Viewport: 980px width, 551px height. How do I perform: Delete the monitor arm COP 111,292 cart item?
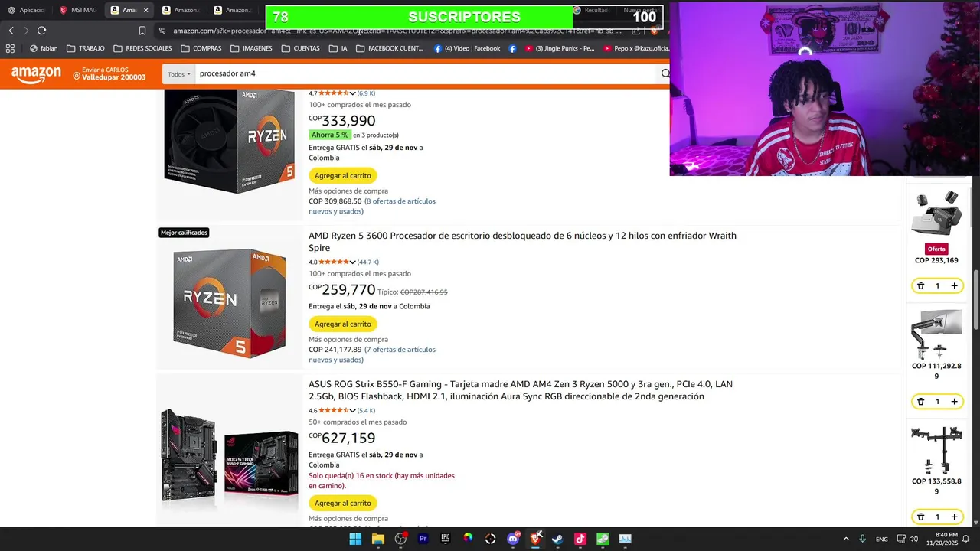click(x=920, y=401)
